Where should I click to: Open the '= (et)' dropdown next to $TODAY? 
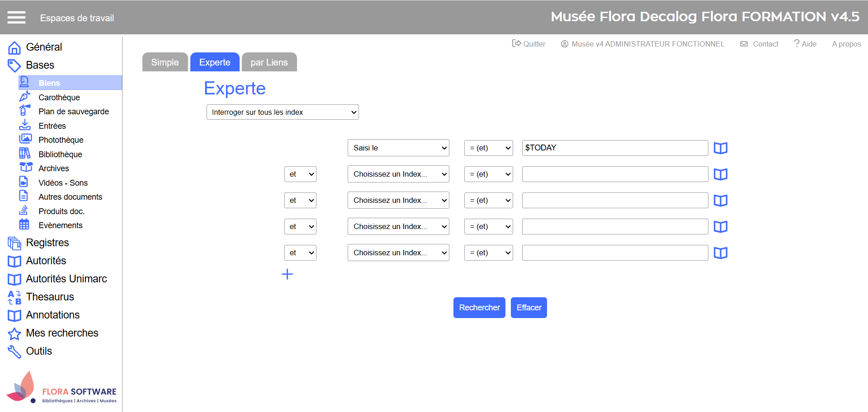pos(488,148)
